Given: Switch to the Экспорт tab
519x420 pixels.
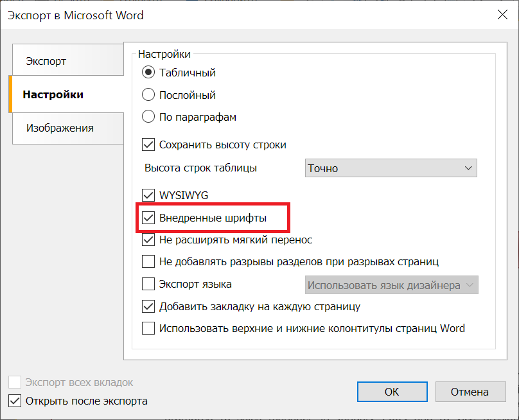Looking at the screenshot, I should [x=46, y=62].
